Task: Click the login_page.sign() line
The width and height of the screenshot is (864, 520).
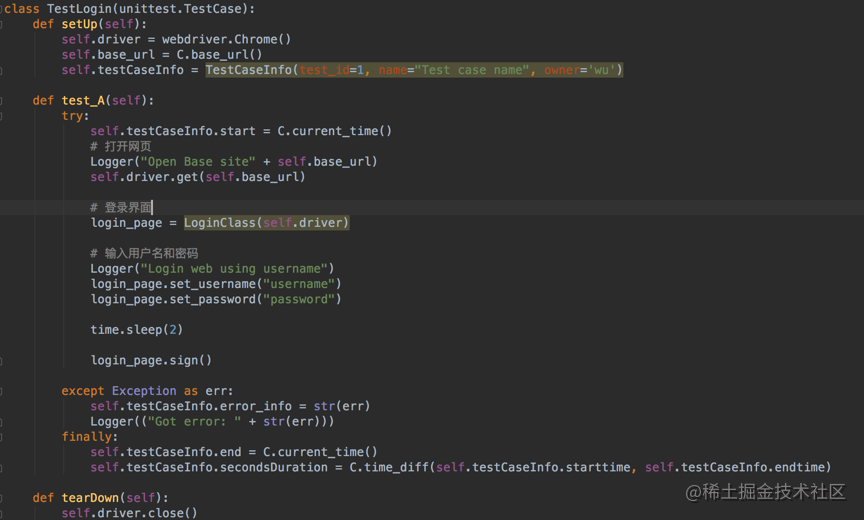Action: pyautogui.click(x=150, y=360)
